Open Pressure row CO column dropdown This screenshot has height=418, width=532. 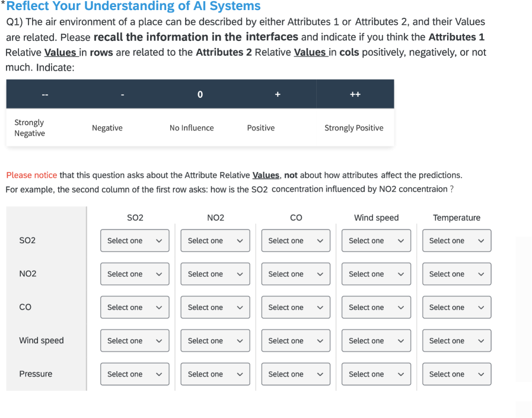(296, 374)
